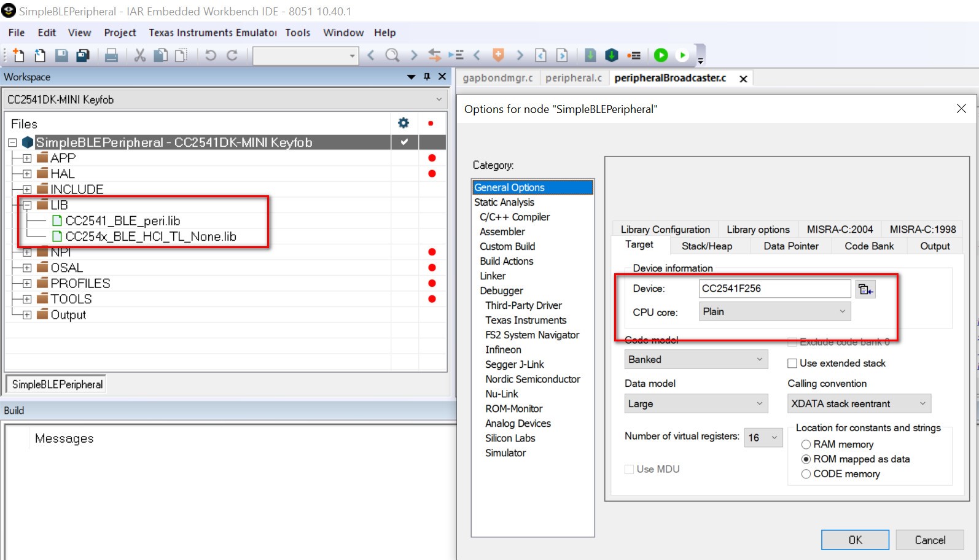Select C/C++ Compiler category
Image resolution: width=979 pixels, height=560 pixels.
515,217
